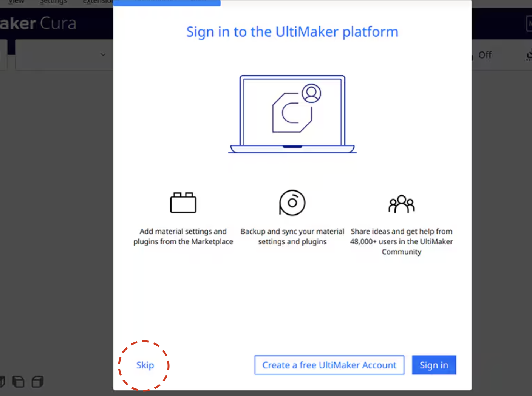Click the community people group icon

coord(401,204)
